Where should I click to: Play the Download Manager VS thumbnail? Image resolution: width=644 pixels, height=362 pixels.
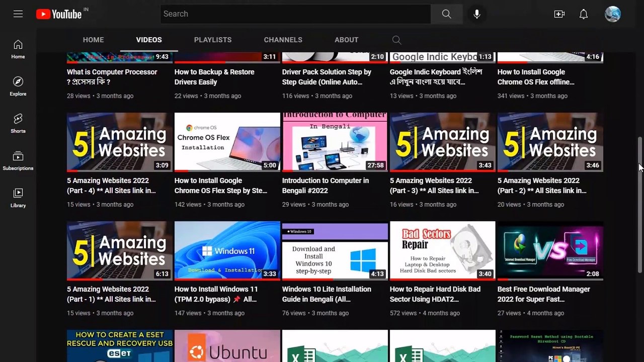tap(550, 251)
